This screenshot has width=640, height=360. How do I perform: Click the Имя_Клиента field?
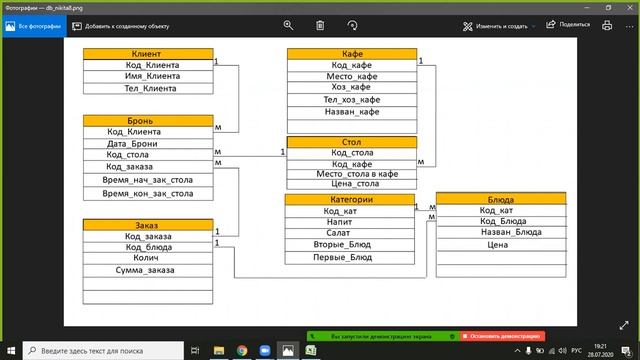click(x=148, y=76)
